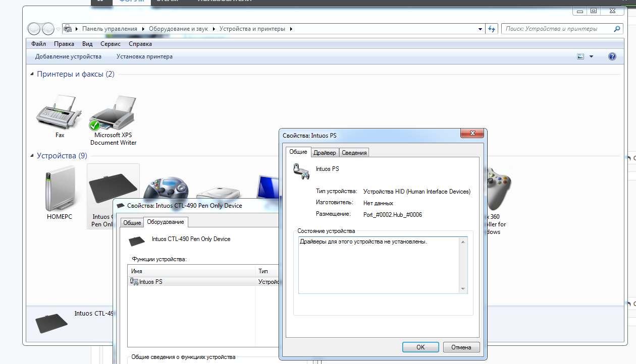The height and width of the screenshot is (364, 636).
Task: Click the Имя column header
Action: [191, 271]
